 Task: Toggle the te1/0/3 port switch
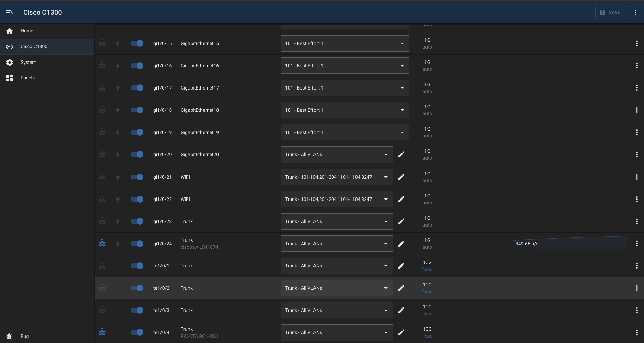pyautogui.click(x=137, y=310)
